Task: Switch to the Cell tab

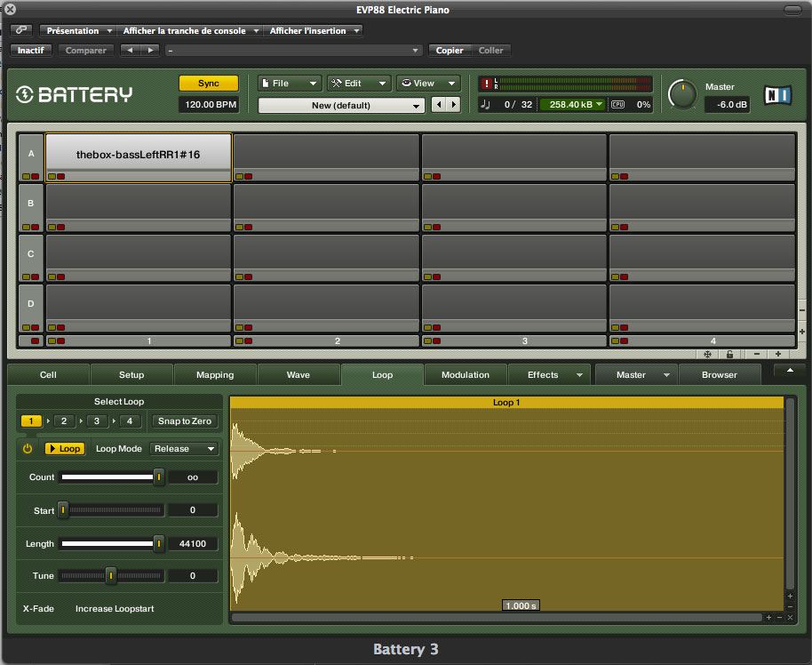Action: click(x=48, y=375)
